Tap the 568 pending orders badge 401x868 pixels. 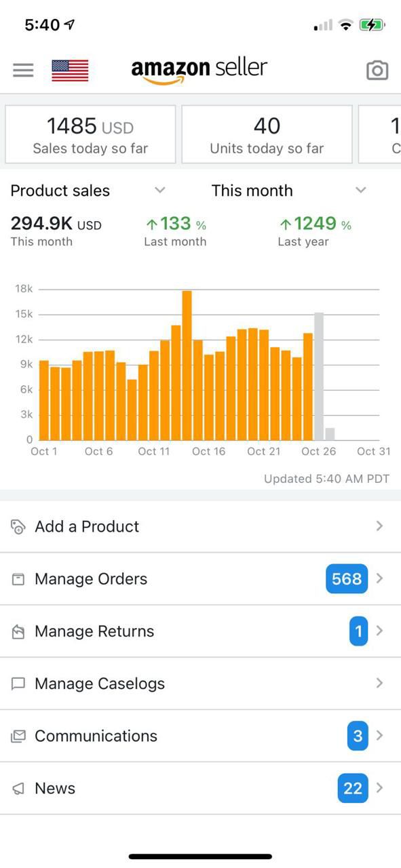tap(347, 579)
